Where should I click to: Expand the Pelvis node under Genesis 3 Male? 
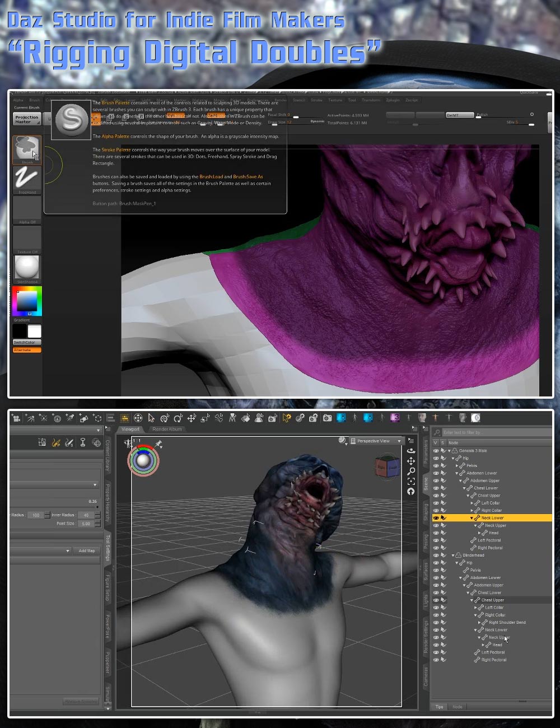point(457,465)
